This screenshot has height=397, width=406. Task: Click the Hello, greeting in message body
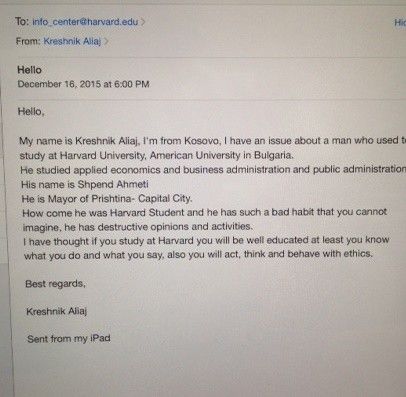click(x=31, y=111)
